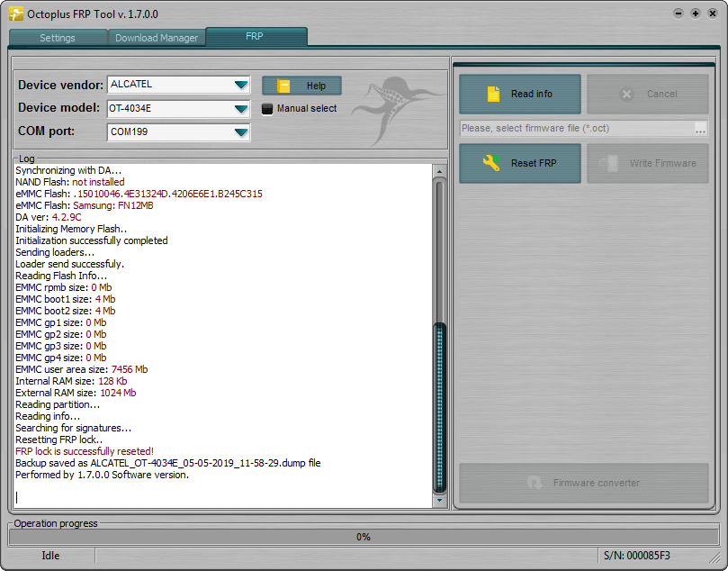Open the COM port dropdown arrow
Image resolution: width=728 pixels, height=571 pixels.
pos(241,132)
